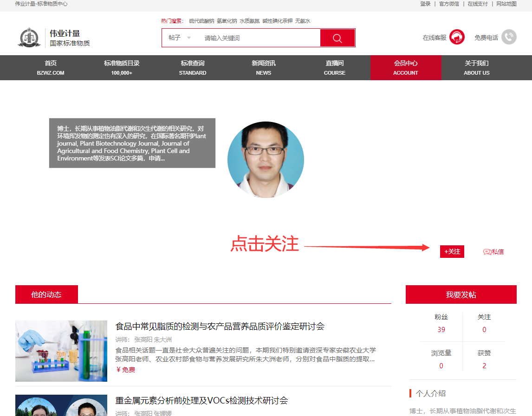Click the gray lecturer biography text box
Screen dimensions: 532x416
pyautogui.click(x=132, y=143)
